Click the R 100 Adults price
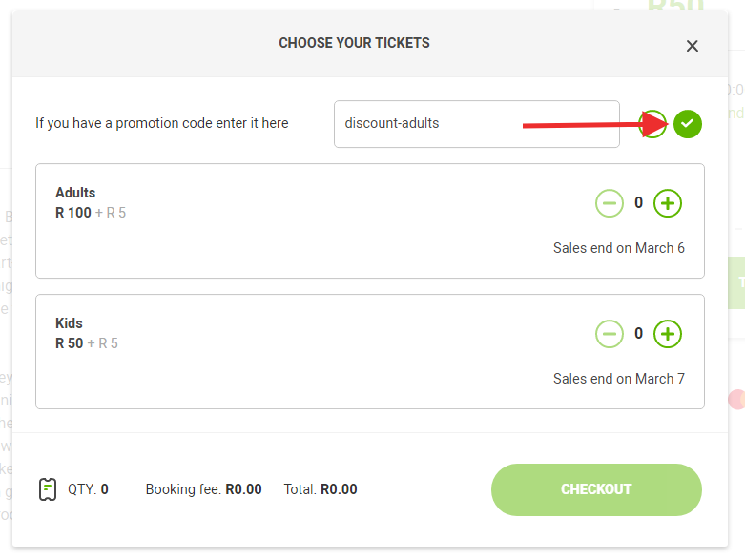 [x=73, y=213]
